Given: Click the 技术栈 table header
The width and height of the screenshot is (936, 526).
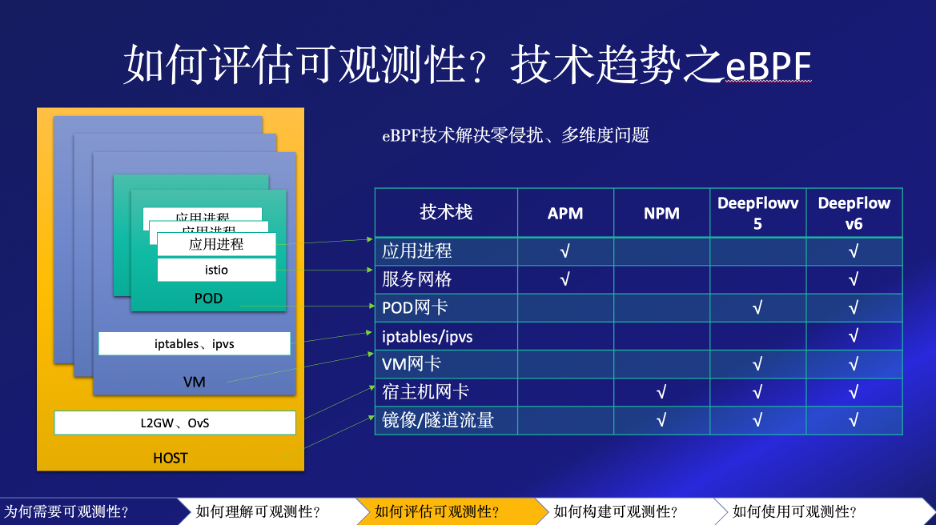Looking at the screenshot, I should pyautogui.click(x=446, y=213).
